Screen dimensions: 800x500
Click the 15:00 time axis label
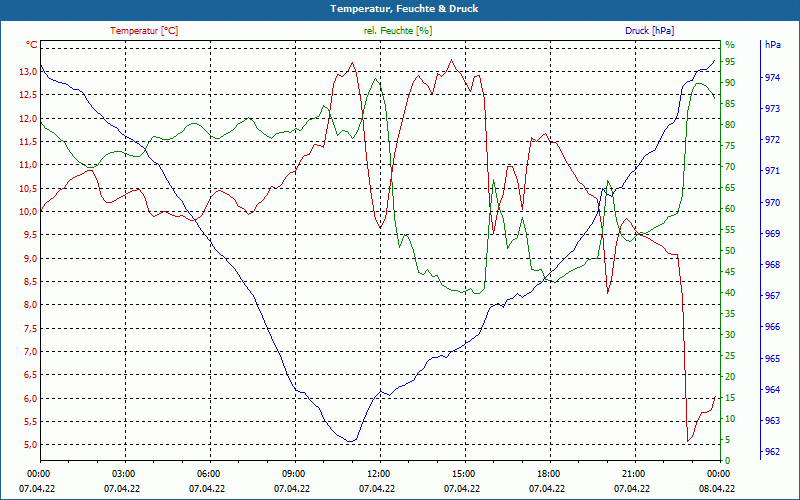pyautogui.click(x=463, y=474)
